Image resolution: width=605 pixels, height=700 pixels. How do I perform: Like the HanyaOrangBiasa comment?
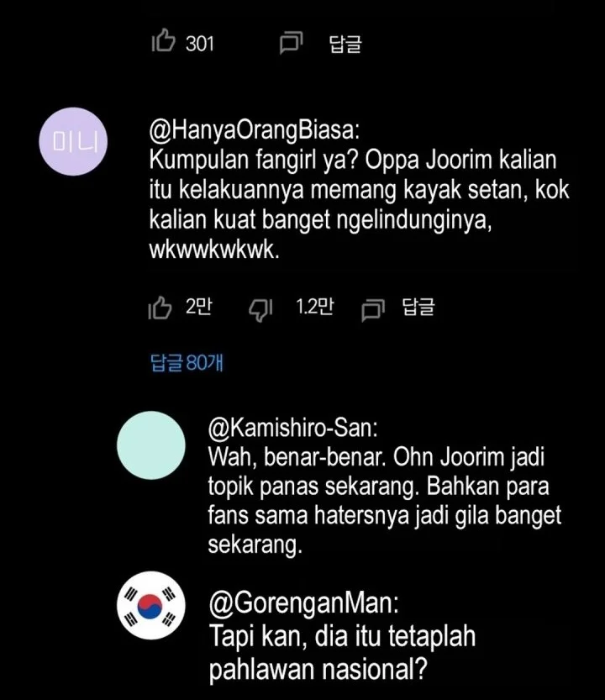coord(160,308)
